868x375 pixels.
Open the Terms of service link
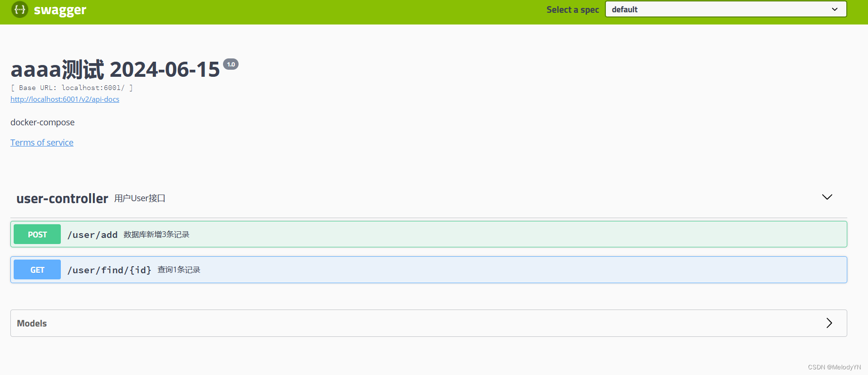click(42, 143)
